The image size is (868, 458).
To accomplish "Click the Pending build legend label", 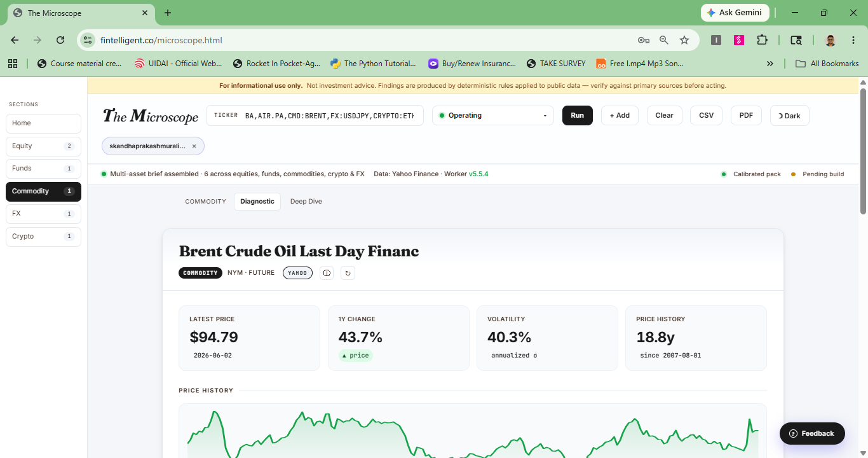I will 824,174.
